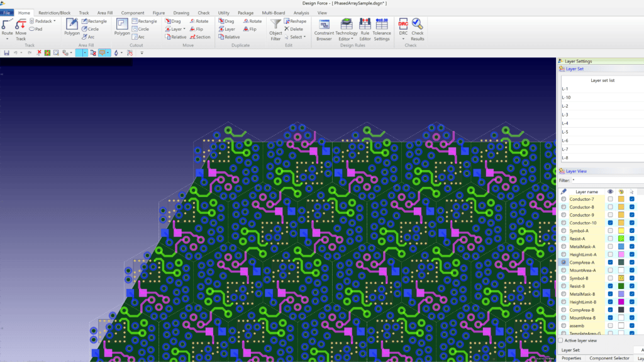This screenshot has width=644, height=362.
Task: Open the Technology Editor dropdown
Action: pyautogui.click(x=352, y=39)
